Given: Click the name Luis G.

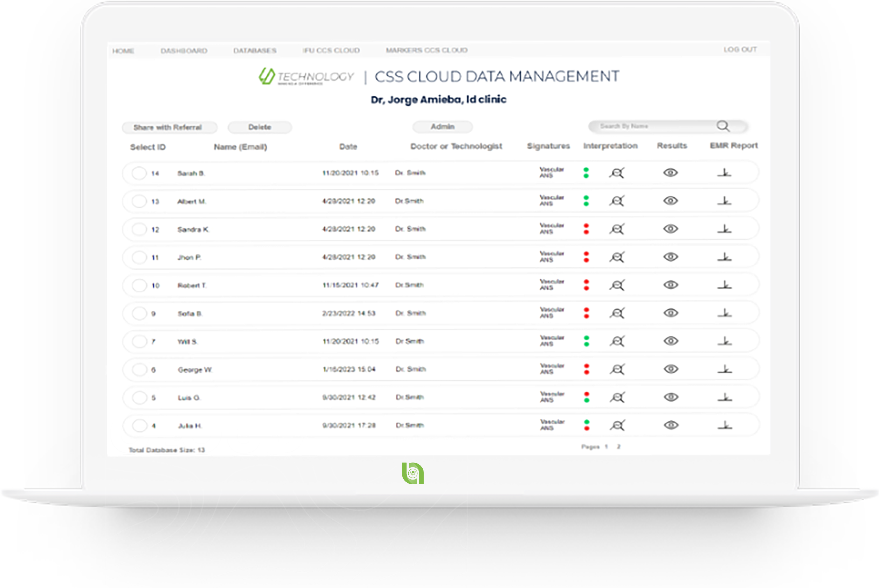Looking at the screenshot, I should click(189, 398).
